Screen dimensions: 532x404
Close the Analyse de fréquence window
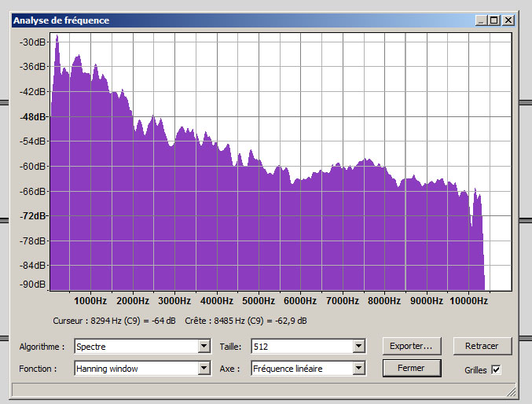pyautogui.click(x=508, y=20)
